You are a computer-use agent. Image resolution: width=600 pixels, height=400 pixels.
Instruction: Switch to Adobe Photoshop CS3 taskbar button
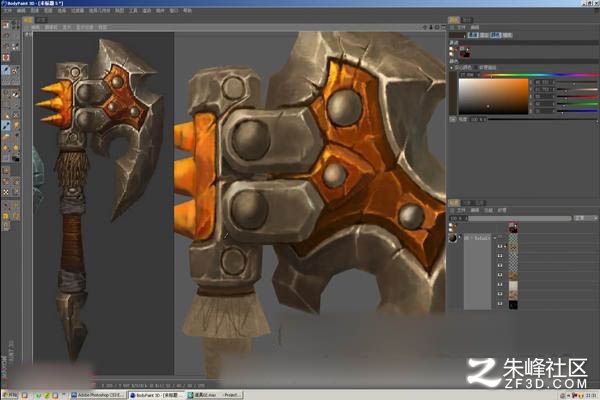tap(98, 395)
